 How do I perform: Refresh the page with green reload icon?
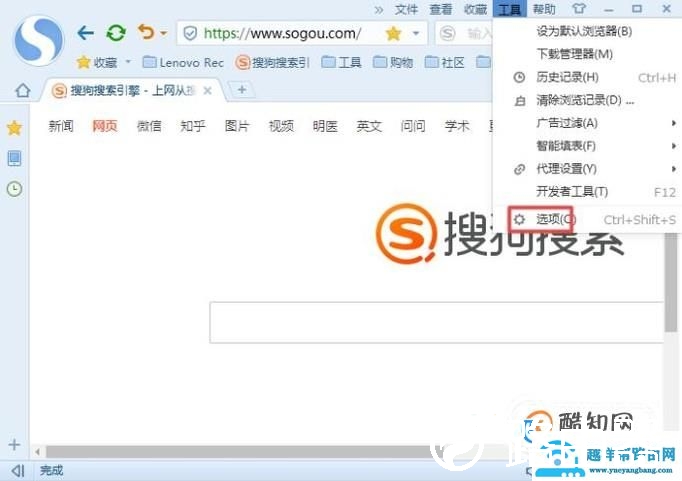116,33
